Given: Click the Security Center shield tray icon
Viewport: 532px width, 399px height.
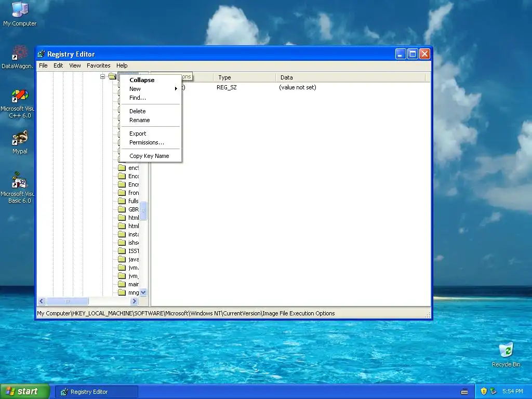Looking at the screenshot, I should (484, 391).
